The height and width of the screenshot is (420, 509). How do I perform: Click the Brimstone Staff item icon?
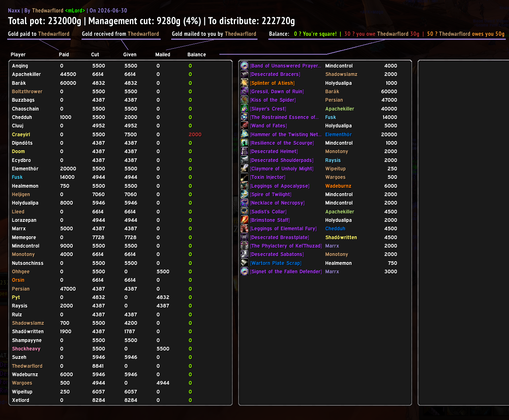(x=244, y=220)
